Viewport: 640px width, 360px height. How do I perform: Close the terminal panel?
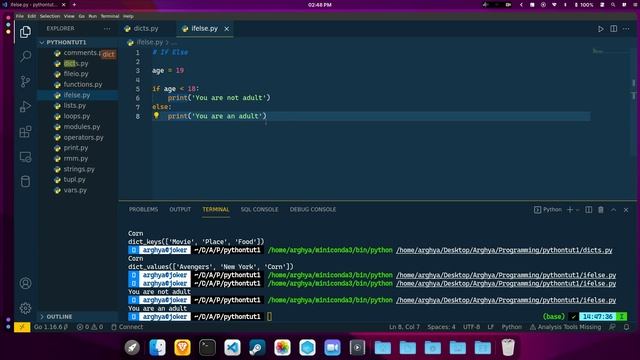pyautogui.click(x=626, y=210)
